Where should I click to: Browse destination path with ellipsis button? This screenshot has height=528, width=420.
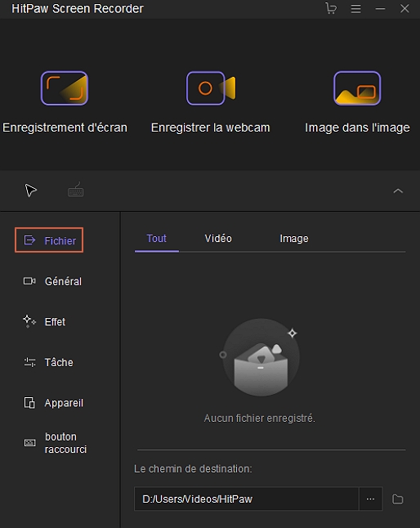370,499
